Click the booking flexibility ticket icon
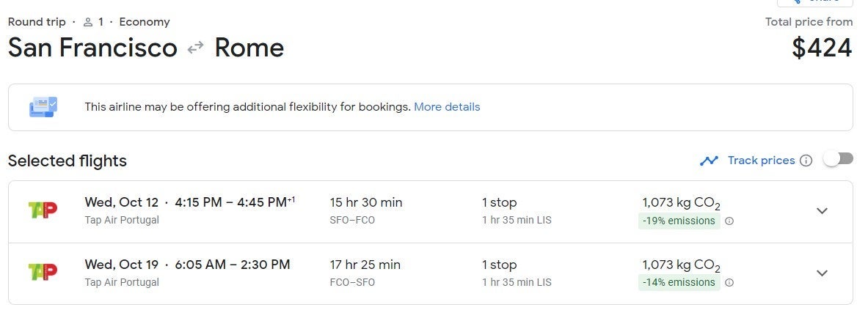Image resolution: width=868 pixels, height=321 pixels. (x=43, y=107)
